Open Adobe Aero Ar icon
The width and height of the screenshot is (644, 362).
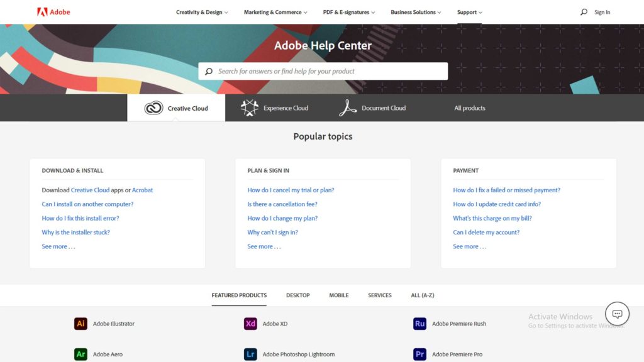[80, 354]
